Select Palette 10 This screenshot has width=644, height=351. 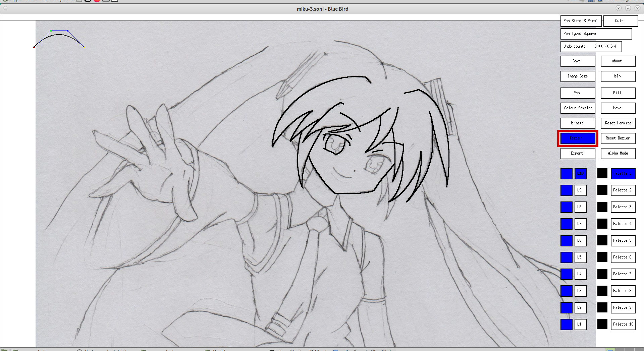click(623, 325)
